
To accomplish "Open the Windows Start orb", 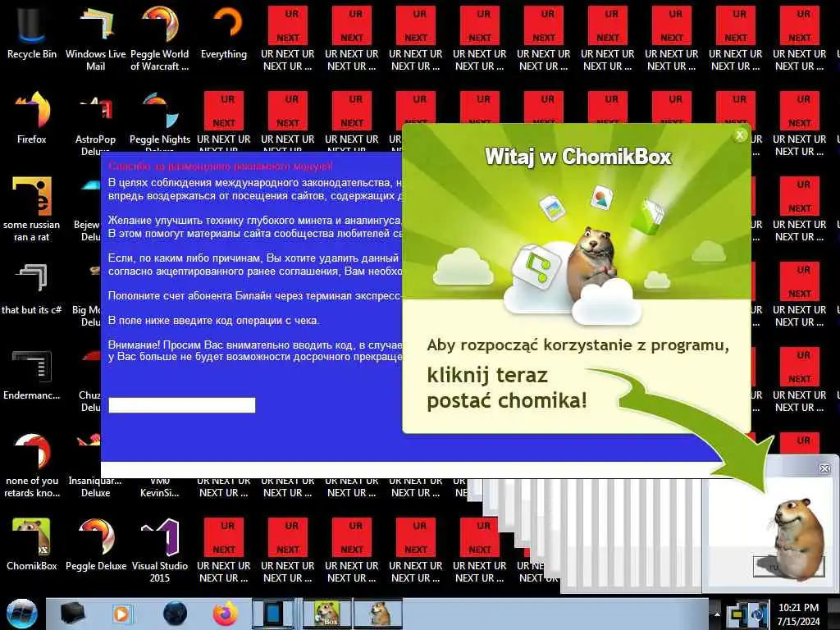I will pyautogui.click(x=22, y=614).
